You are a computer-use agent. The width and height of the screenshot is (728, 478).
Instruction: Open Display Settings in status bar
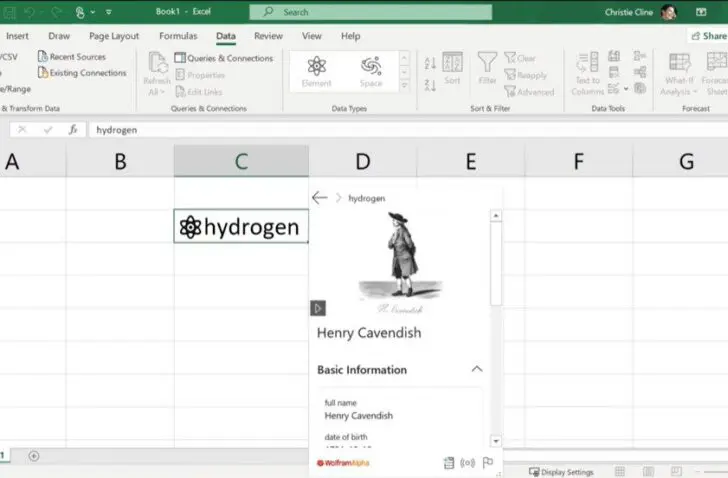[561, 472]
